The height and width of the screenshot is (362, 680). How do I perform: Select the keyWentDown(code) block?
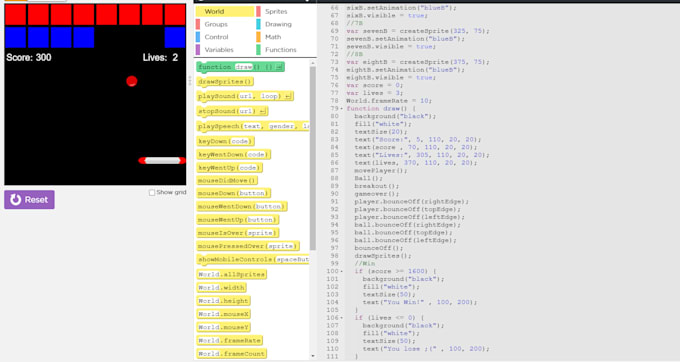click(x=234, y=154)
